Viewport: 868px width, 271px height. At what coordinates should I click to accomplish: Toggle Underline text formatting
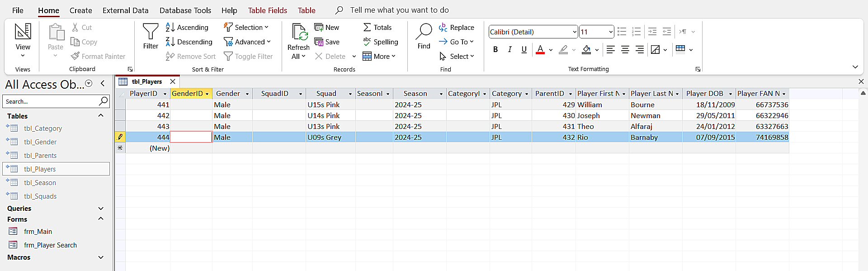pos(524,50)
